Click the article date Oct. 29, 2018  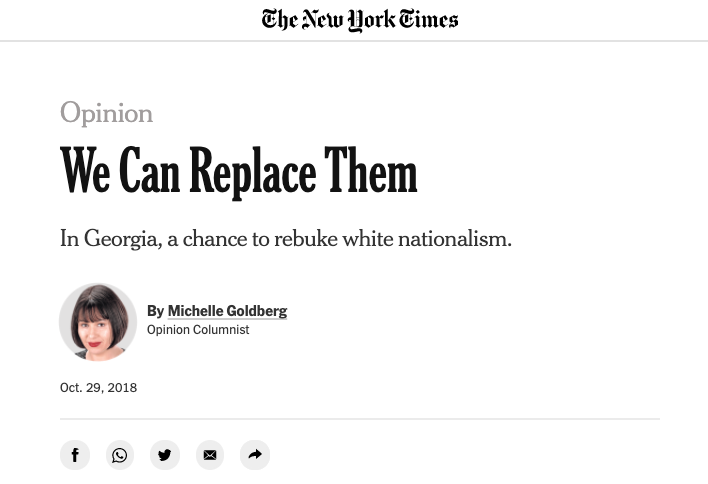(x=98, y=388)
